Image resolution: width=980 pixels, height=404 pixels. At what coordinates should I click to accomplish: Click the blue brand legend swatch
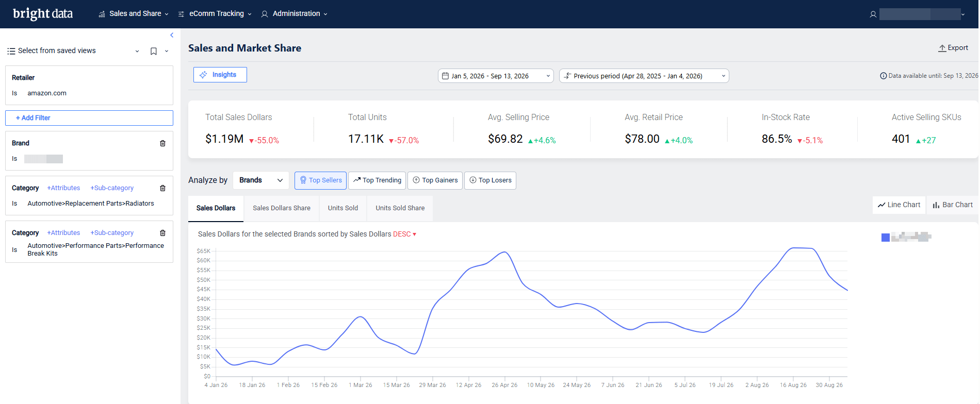(886, 238)
